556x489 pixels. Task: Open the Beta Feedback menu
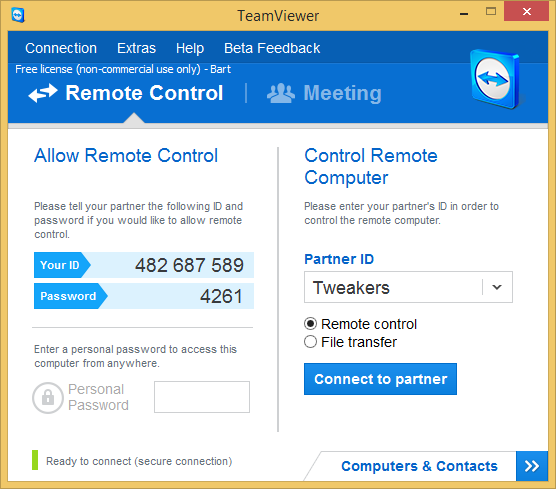[x=272, y=48]
